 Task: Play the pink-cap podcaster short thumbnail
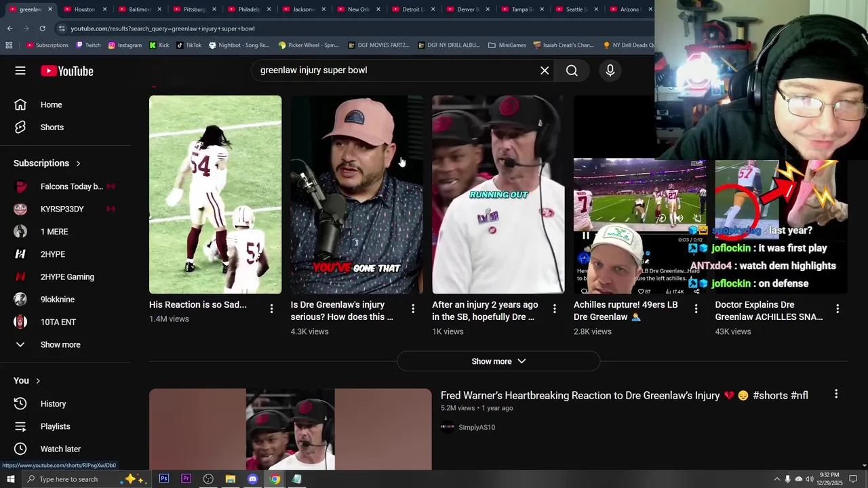click(357, 195)
